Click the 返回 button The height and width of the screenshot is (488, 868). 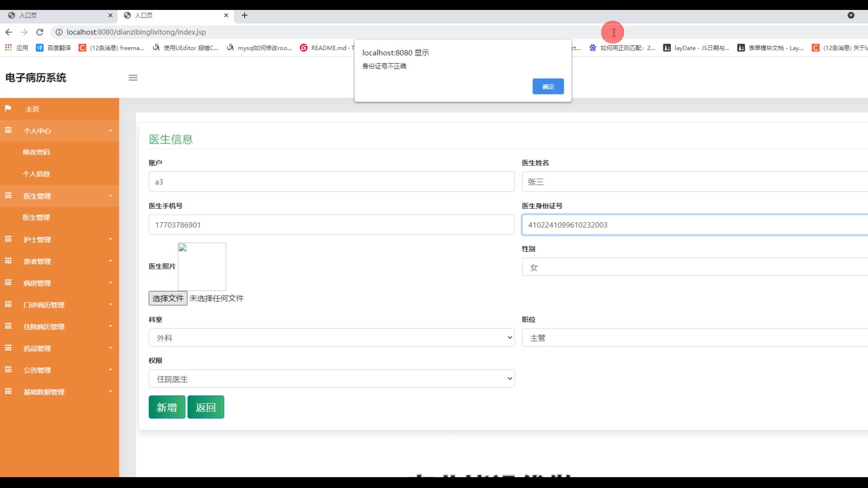(x=206, y=407)
